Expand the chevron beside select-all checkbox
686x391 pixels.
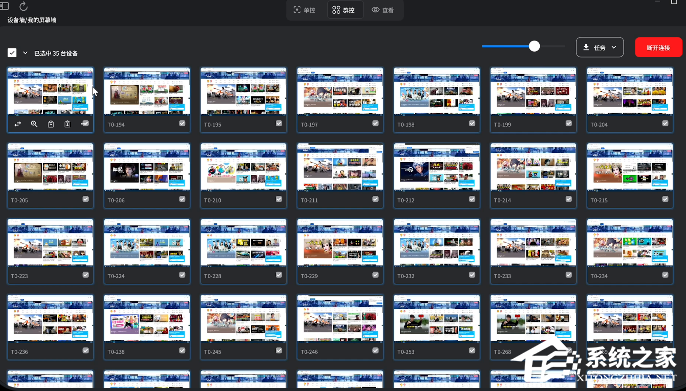pos(25,53)
